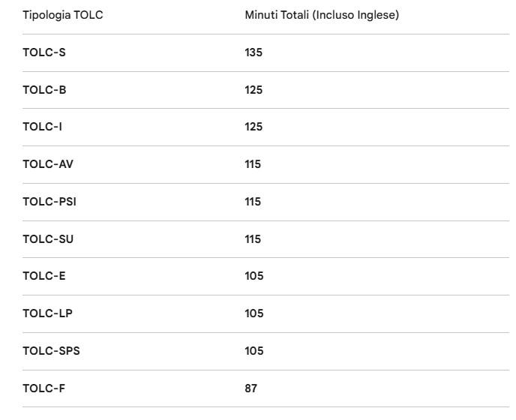Click the 115 value in TOLC-PSI row
The height and width of the screenshot is (420, 516).
[x=253, y=202]
